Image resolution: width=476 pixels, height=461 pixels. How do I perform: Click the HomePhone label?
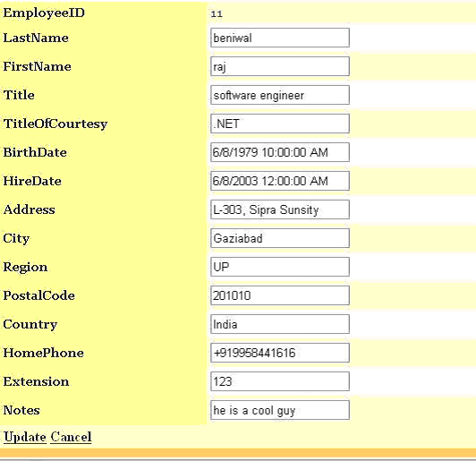44,354
